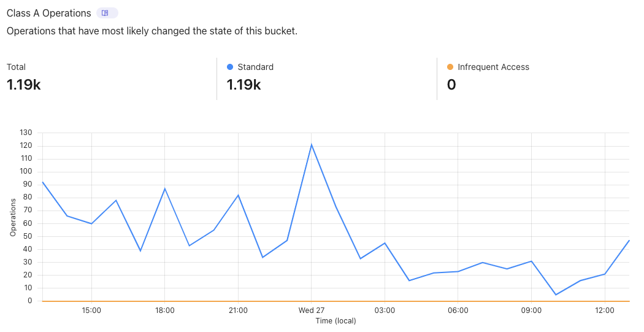The image size is (644, 332).
Task: Click the 21:00 time axis label
Action: click(x=238, y=311)
